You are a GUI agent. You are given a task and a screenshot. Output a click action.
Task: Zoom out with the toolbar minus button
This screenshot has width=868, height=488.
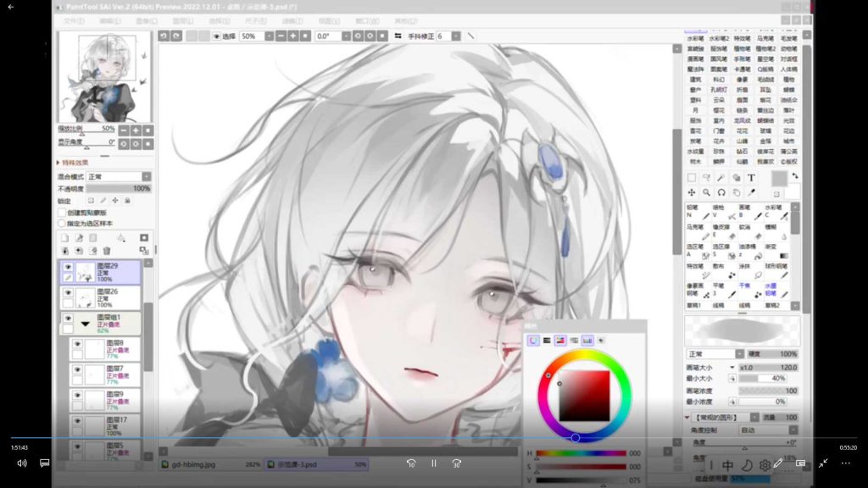click(x=281, y=36)
